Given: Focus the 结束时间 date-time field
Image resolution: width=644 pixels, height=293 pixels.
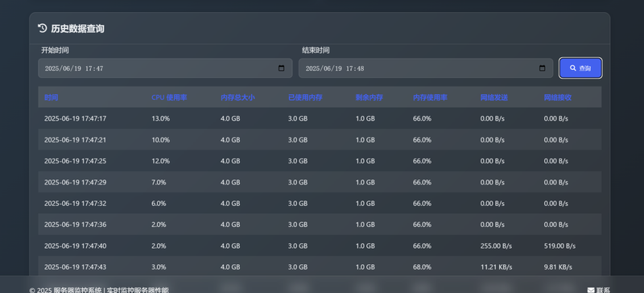Looking at the screenshot, I should (426, 68).
